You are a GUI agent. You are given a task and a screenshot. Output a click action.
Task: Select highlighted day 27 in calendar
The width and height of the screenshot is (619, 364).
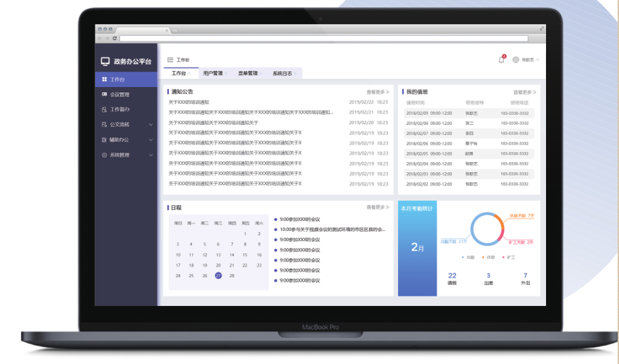(218, 276)
